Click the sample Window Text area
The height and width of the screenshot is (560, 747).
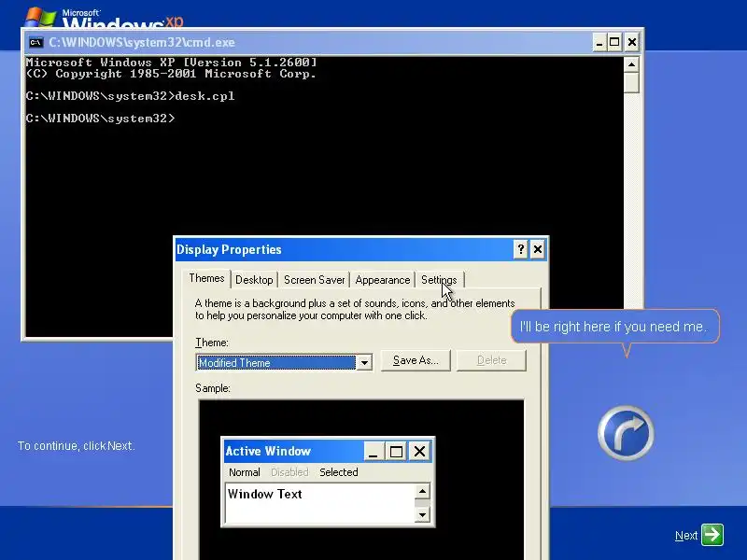pos(319,503)
